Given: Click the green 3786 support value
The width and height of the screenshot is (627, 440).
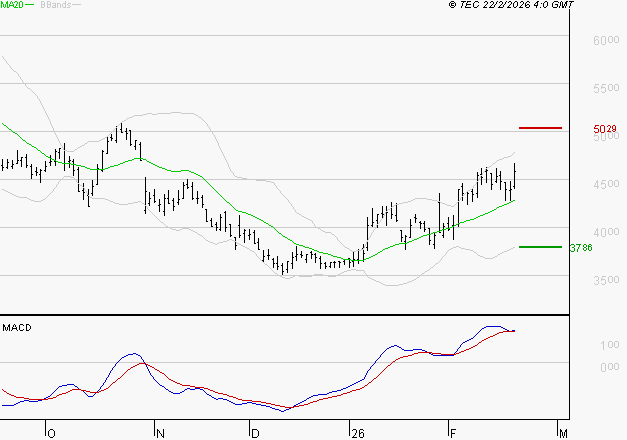Looking at the screenshot, I should pyautogui.click(x=581, y=248).
